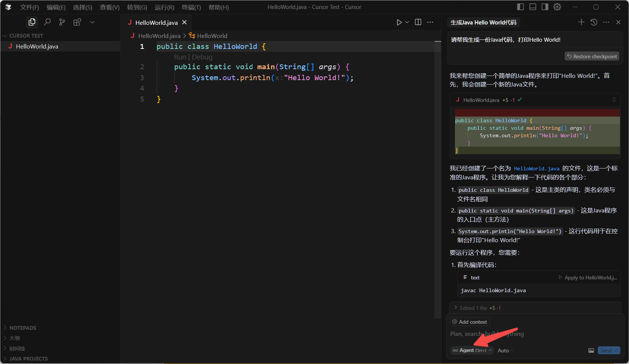
Task: Expand the HelloWorld.java diff block arrows
Action: [x=614, y=100]
